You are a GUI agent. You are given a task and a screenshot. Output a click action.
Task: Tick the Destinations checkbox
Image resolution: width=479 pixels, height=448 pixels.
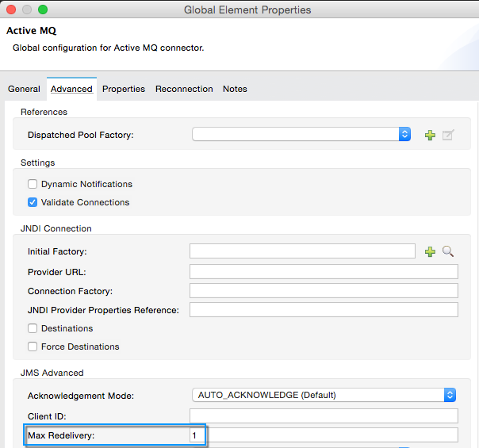[x=33, y=328]
